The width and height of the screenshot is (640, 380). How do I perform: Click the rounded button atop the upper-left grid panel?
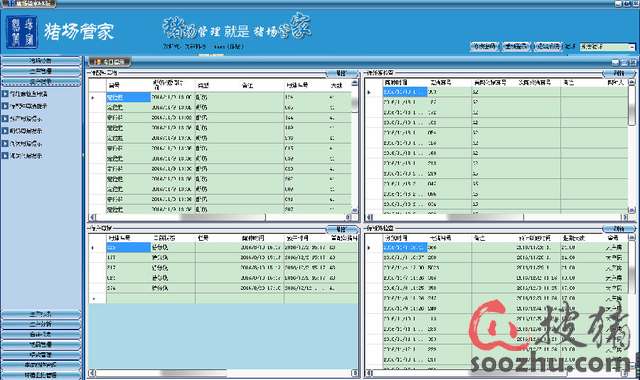(x=342, y=73)
